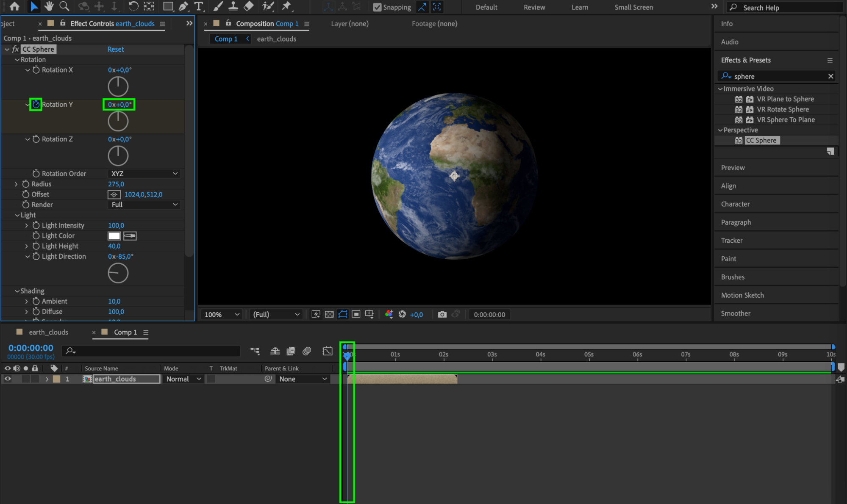The height and width of the screenshot is (504, 847).
Task: Toggle the Snapping checkbox
Action: click(x=377, y=7)
